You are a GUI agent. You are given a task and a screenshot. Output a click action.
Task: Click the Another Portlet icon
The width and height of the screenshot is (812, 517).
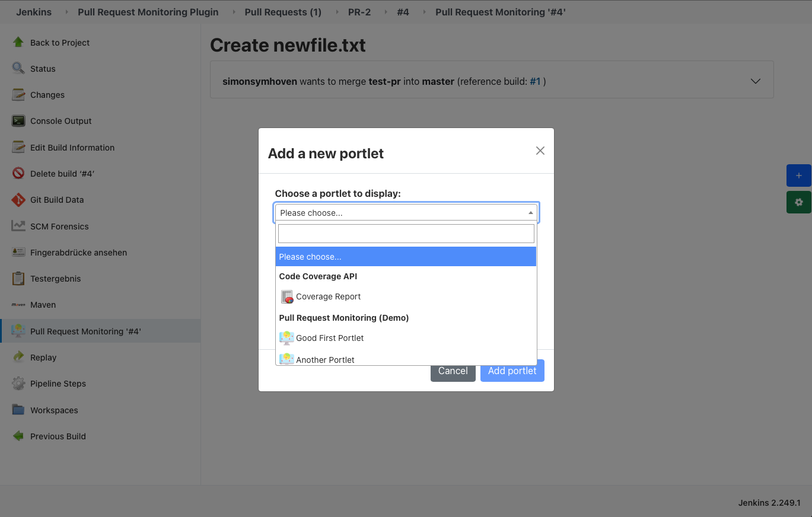pos(287,359)
